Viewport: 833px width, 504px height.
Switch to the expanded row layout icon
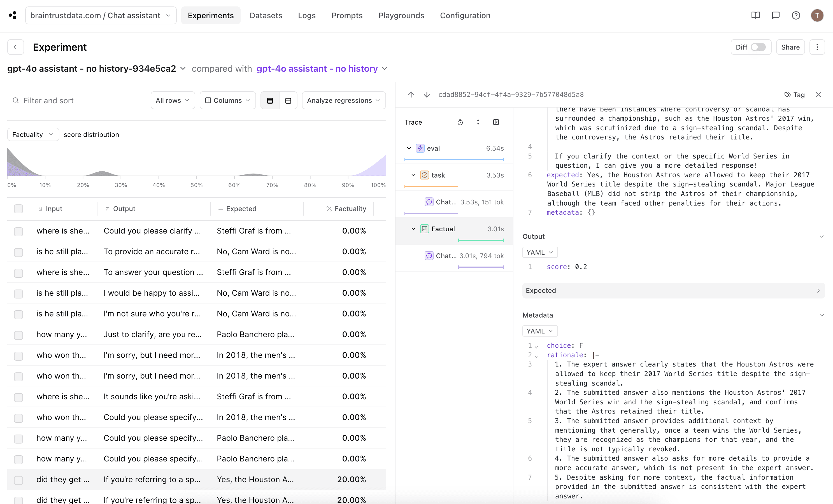click(288, 101)
